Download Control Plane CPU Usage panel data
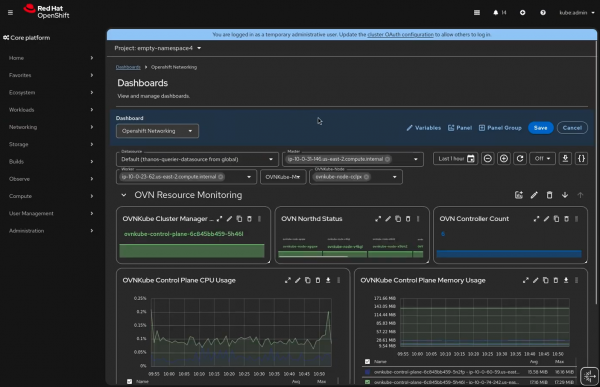Image resolution: width=600 pixels, height=387 pixels. pyautogui.click(x=328, y=280)
